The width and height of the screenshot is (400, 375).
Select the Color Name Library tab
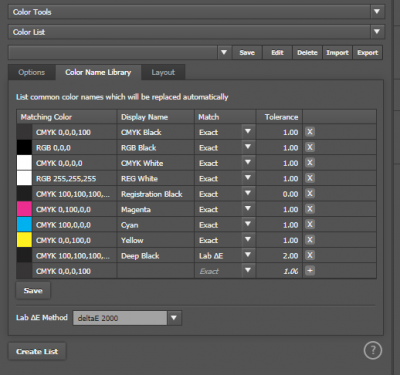coord(98,72)
